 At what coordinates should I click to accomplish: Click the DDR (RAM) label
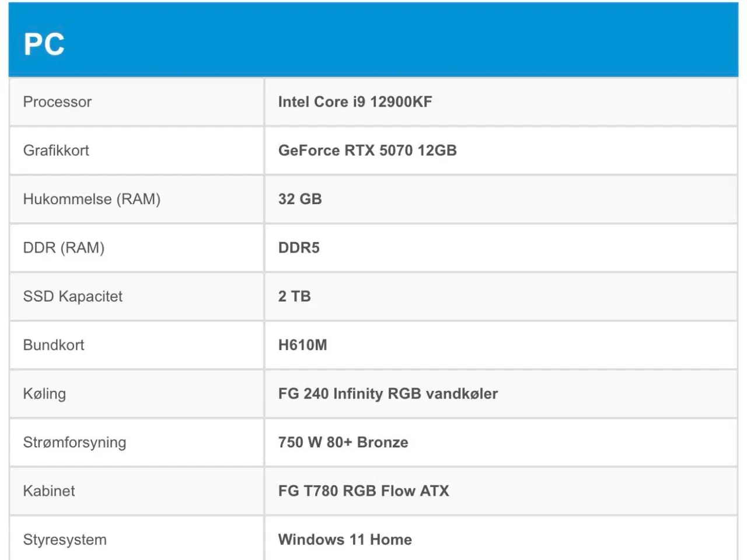pyautogui.click(x=64, y=248)
